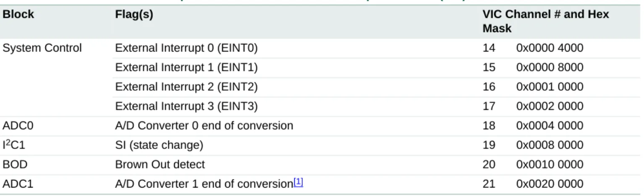Viewport: 644px width, 196px height.
Task: Select VIC channel number 17
Action: [x=489, y=106]
